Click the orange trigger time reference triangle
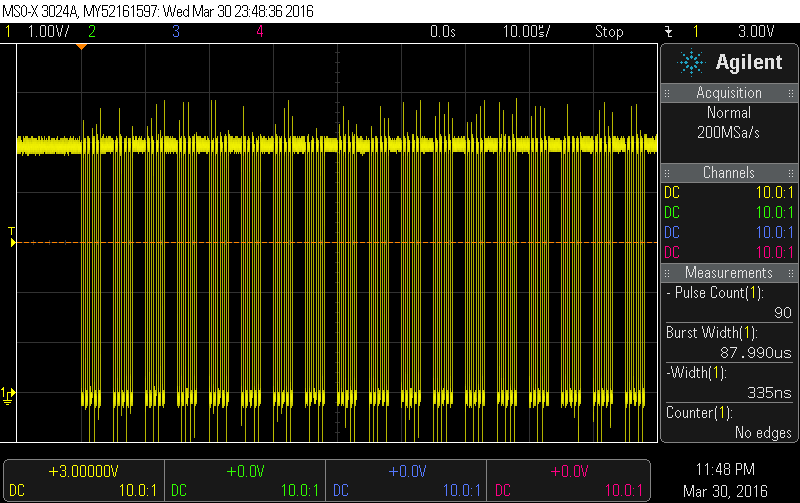Screen dimensions: 800x503 point(82,47)
